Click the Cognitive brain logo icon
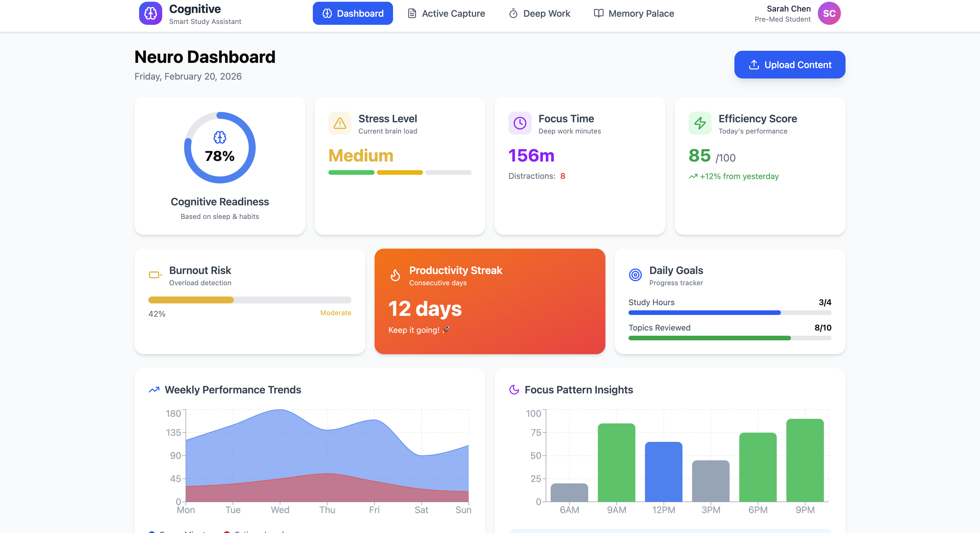980x533 pixels. tap(150, 13)
